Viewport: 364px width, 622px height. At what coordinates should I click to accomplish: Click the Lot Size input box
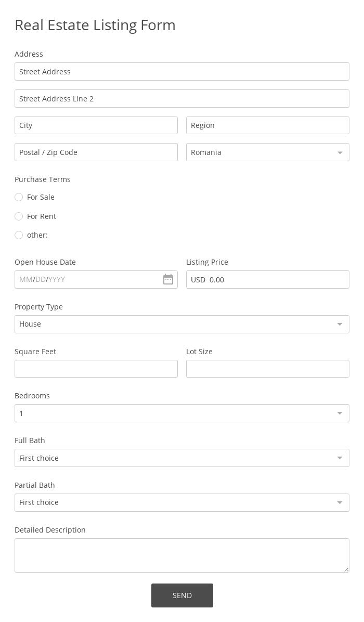267,369
